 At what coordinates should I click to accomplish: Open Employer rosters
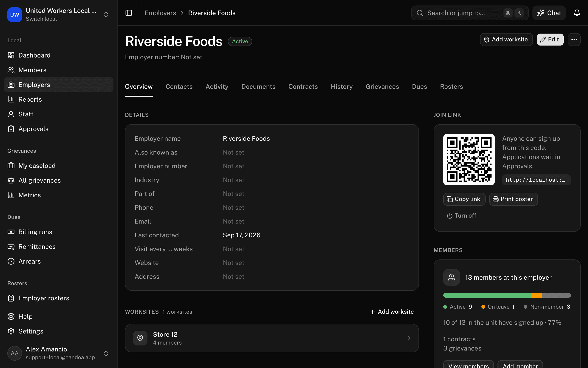(58, 298)
